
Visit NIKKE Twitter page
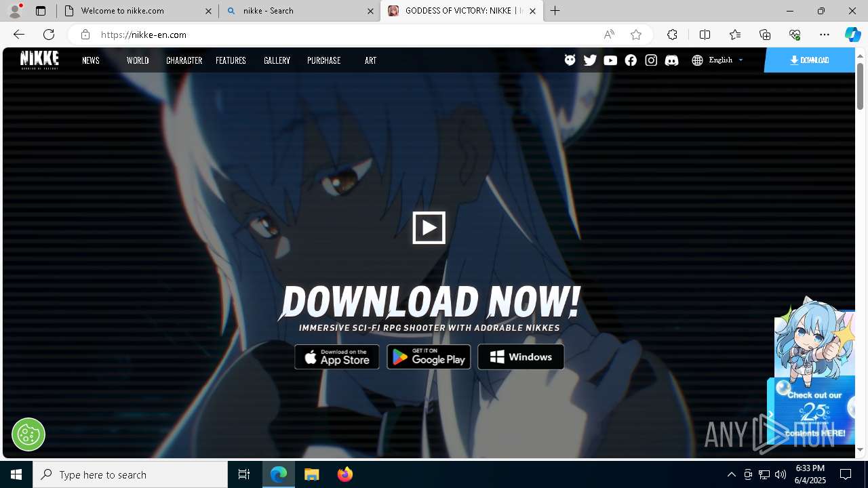click(x=590, y=60)
